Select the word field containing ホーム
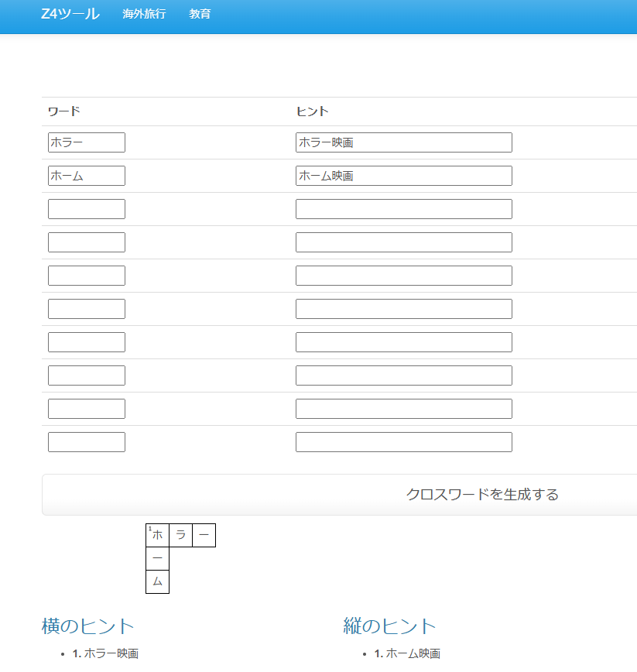This screenshot has width=637, height=672. point(86,175)
